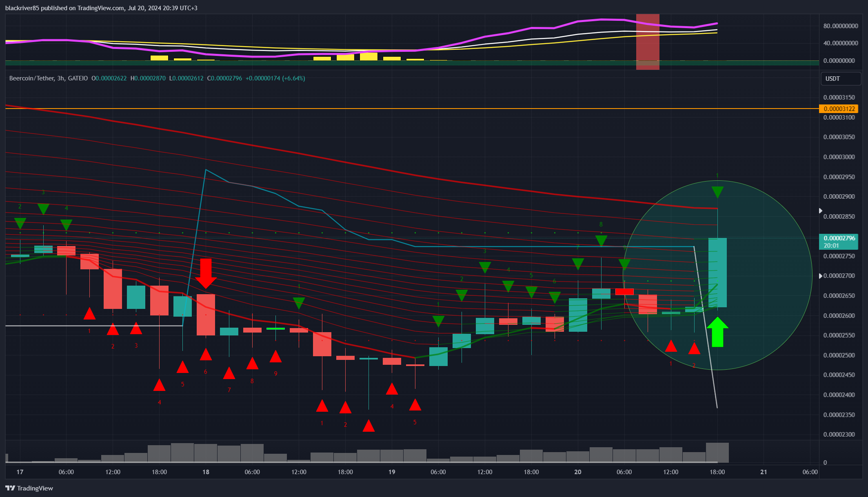Click the change value +0.00000174 (+6.64%)

275,78
